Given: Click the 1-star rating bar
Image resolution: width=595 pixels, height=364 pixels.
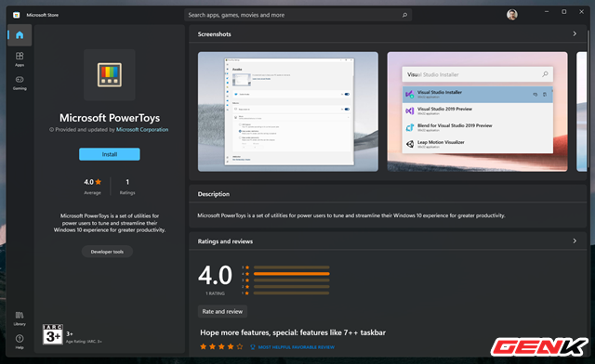Looking at the screenshot, I should pos(291,293).
